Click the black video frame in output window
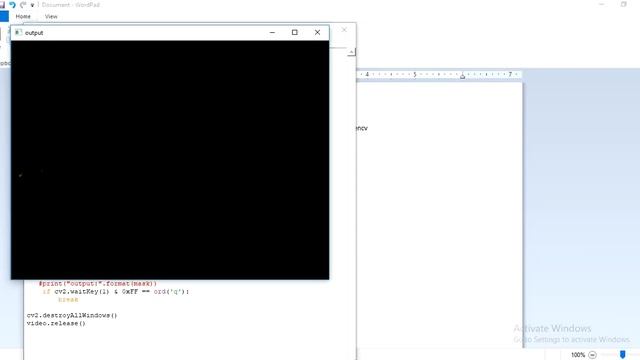The image size is (640, 360). [x=170, y=160]
